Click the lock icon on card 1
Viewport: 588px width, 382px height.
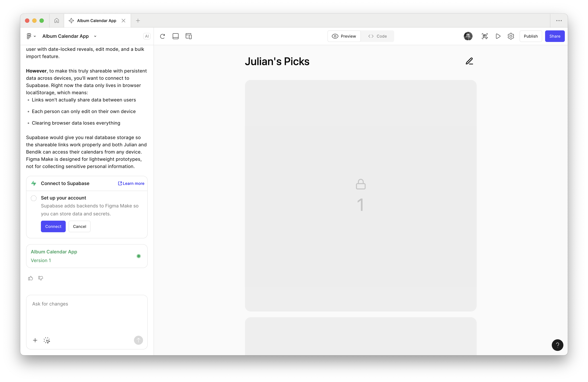(360, 184)
